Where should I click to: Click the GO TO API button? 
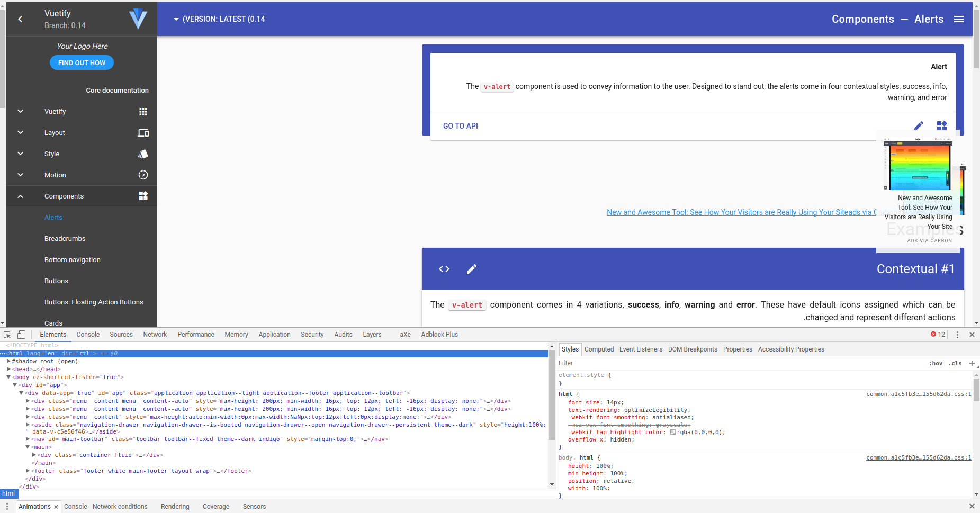[460, 125]
